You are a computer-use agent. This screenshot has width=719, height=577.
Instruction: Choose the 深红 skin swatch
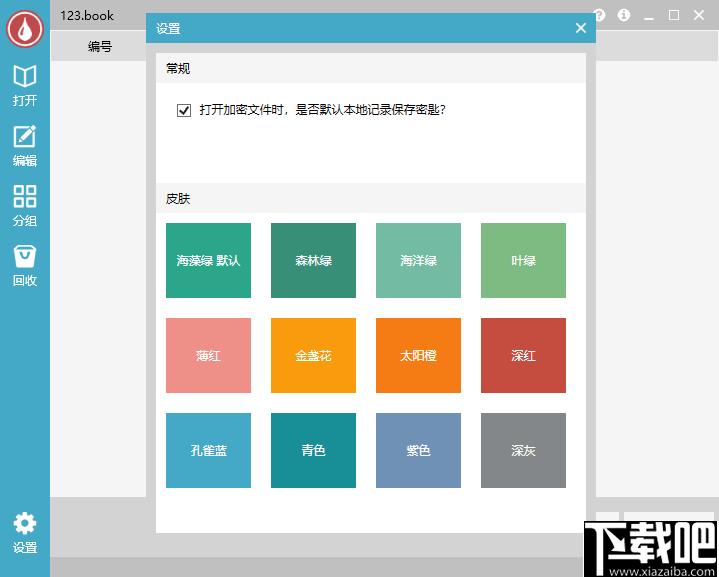tap(523, 355)
